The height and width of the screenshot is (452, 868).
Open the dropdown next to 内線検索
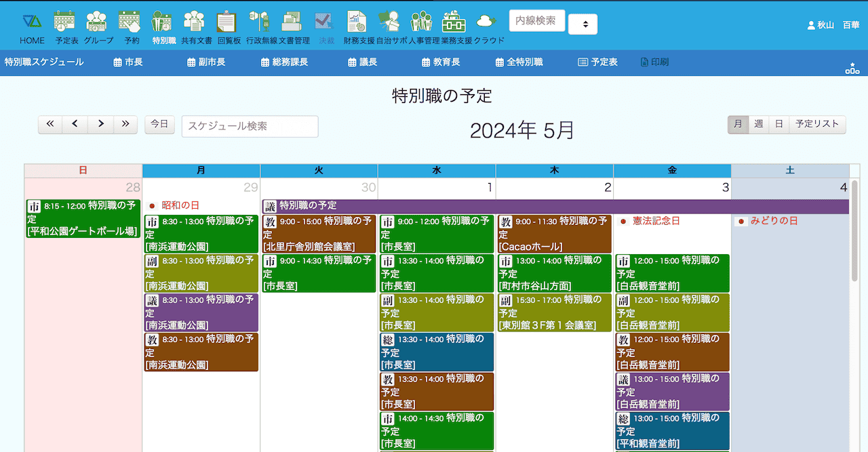[584, 24]
